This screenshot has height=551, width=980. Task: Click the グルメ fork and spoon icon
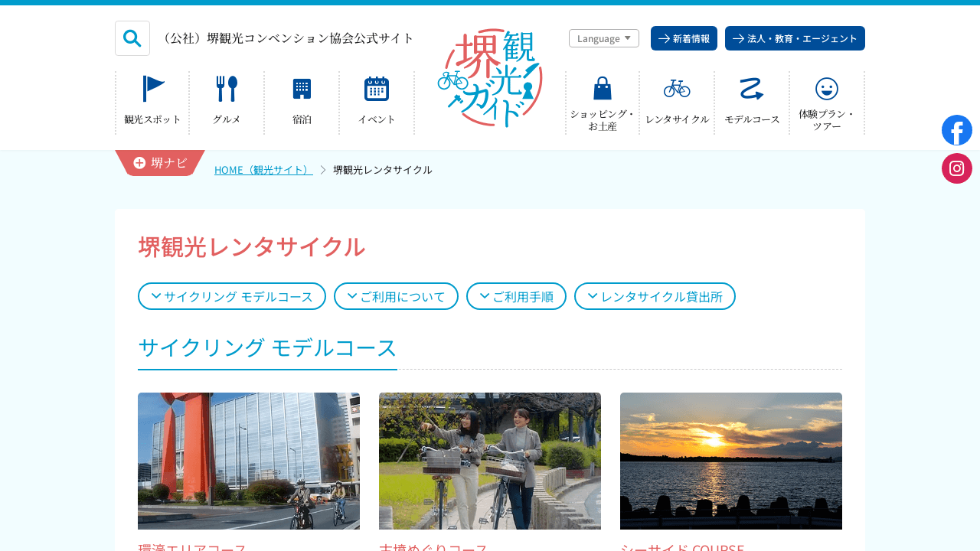pyautogui.click(x=226, y=87)
